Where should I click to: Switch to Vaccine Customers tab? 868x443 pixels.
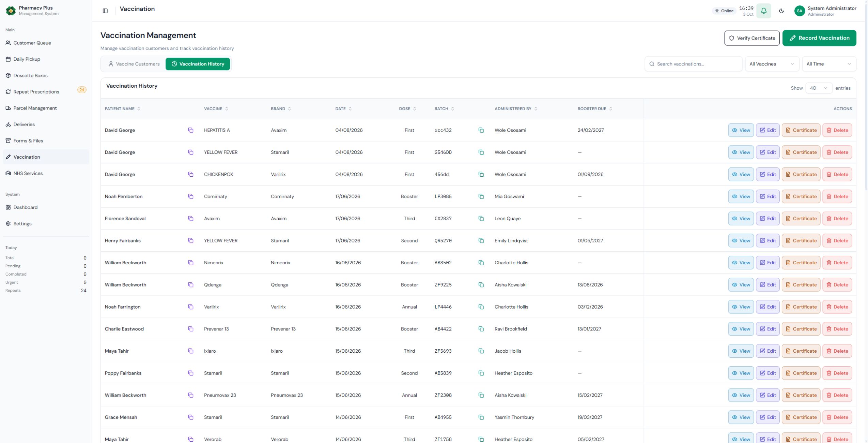(x=134, y=64)
